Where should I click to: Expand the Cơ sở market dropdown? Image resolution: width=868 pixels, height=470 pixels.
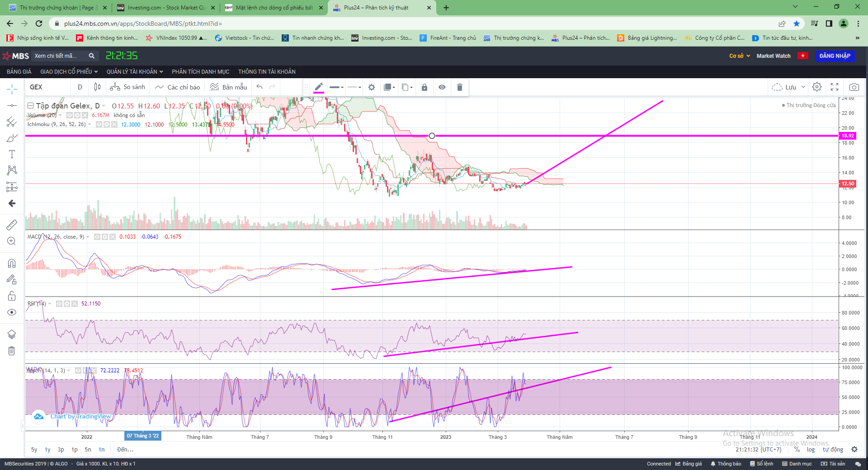tap(740, 56)
